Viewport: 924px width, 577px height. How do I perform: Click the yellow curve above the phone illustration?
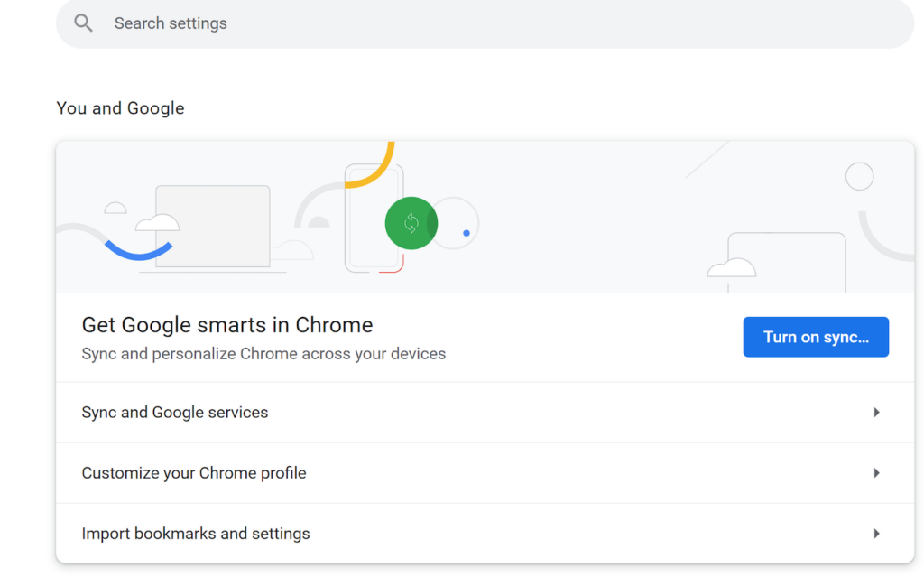[390, 151]
